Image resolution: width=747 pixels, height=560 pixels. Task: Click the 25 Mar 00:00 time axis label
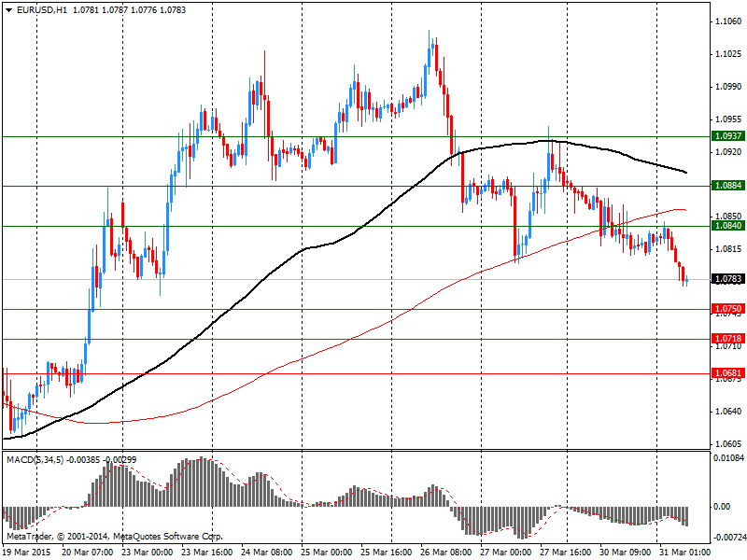(326, 553)
